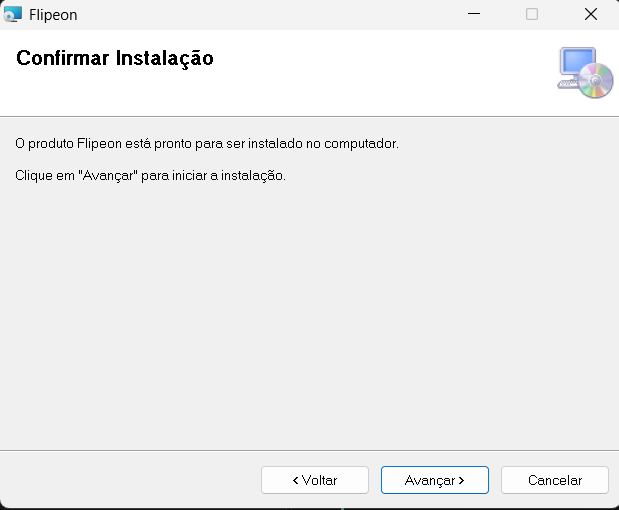Cancel the installation with Cancelar
Image resolution: width=619 pixels, height=510 pixels.
point(555,480)
